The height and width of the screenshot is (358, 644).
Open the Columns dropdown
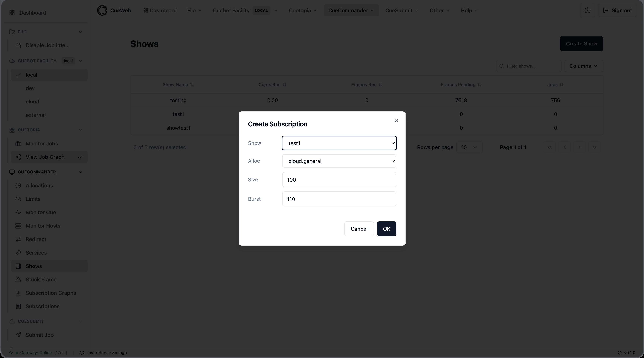(584, 66)
